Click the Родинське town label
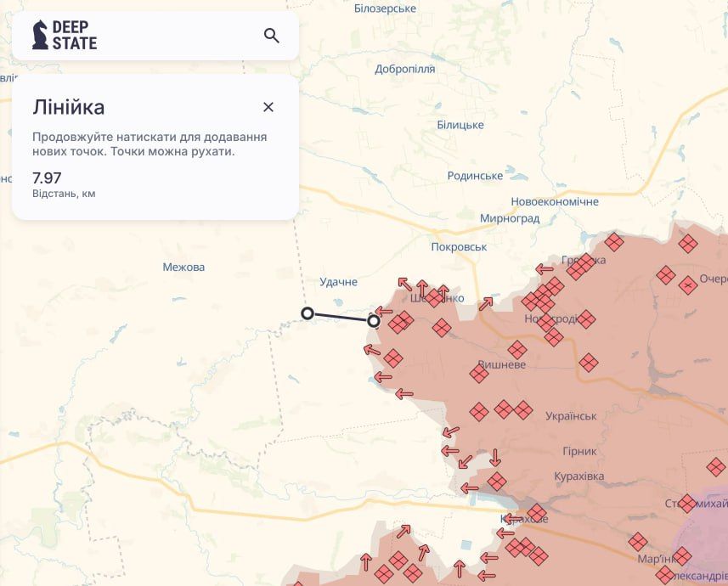 click(475, 176)
